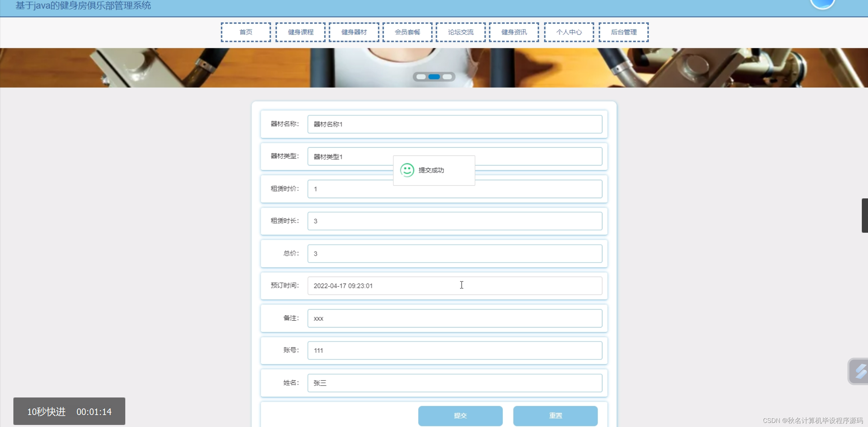Navigate to 会员套餐 page

coord(407,32)
